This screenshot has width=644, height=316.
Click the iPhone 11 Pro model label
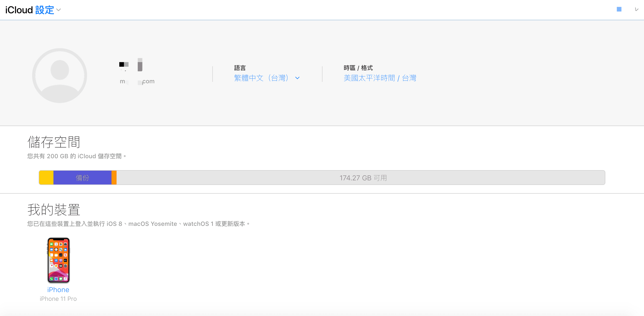tap(58, 299)
